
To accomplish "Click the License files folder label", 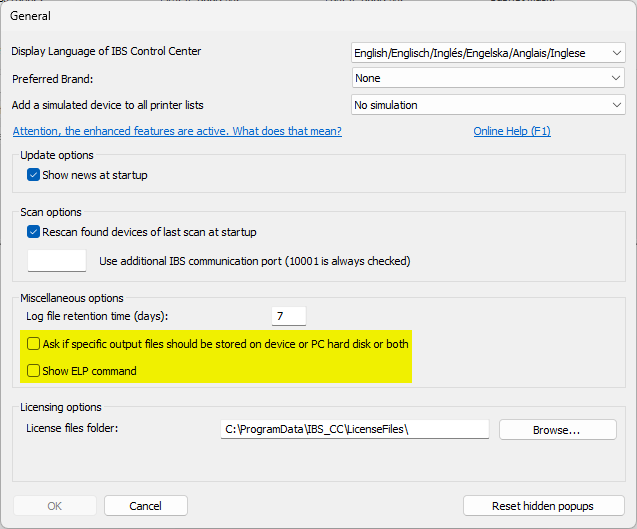I will (72, 428).
